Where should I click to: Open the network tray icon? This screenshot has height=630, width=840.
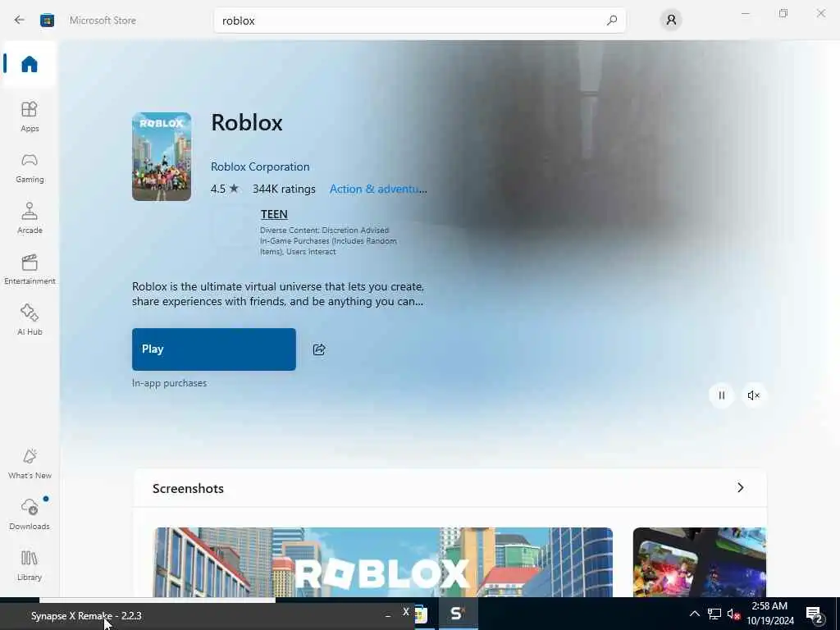point(714,614)
